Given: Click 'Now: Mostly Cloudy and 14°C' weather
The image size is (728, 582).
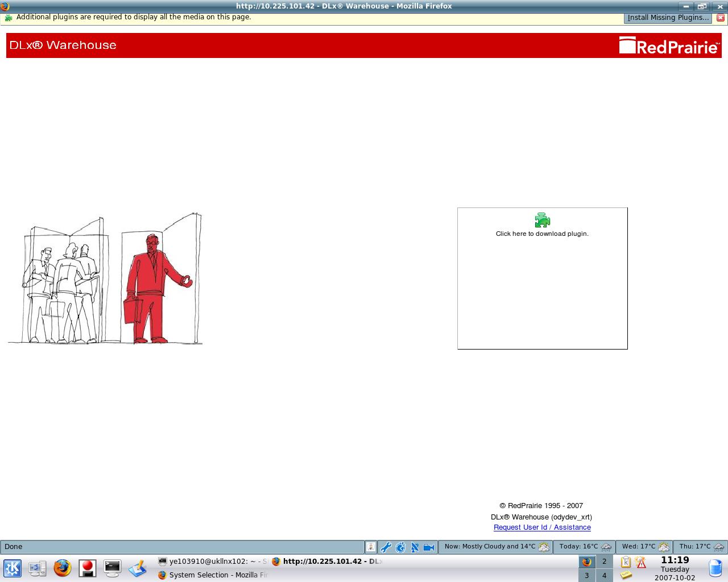Looking at the screenshot, I should point(497,547).
